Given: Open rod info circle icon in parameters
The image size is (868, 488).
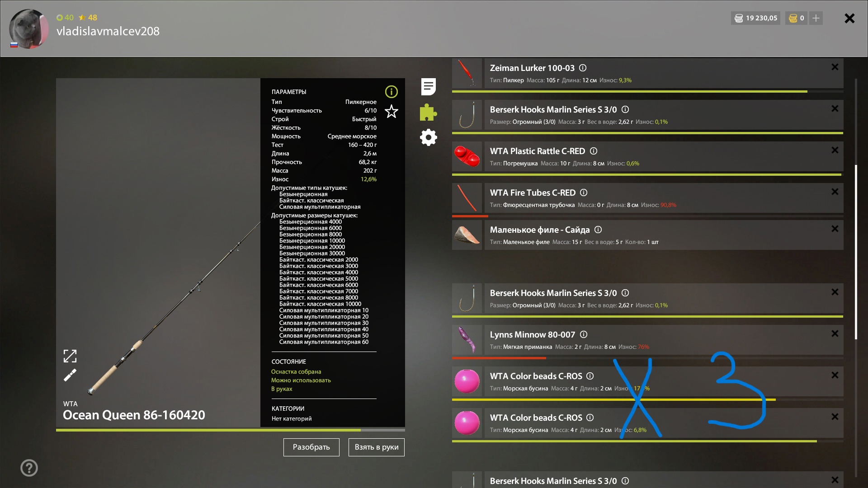Looking at the screenshot, I should coord(391,92).
